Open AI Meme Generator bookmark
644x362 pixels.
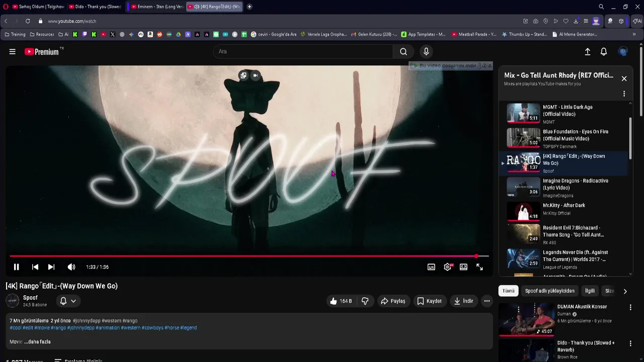575,34
